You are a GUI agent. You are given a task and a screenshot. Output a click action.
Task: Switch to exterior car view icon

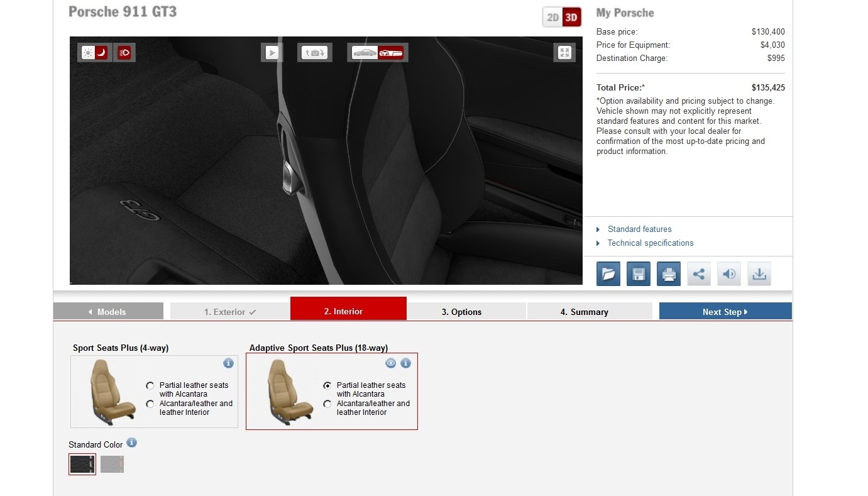point(365,53)
